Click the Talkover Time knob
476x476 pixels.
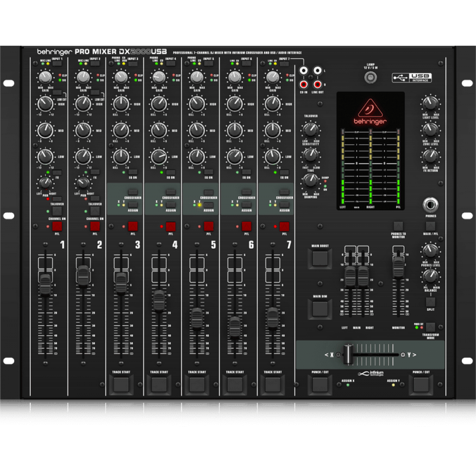(310, 155)
